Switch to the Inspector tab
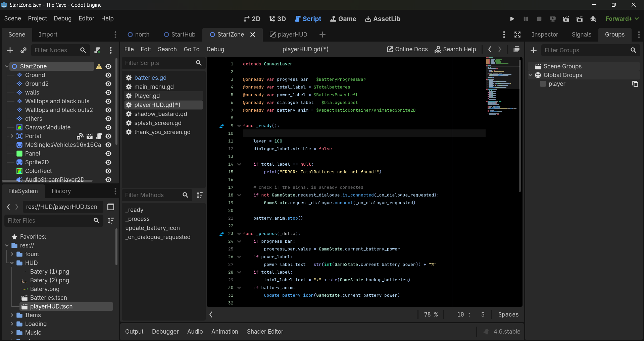This screenshot has height=341, width=644. 545,35
